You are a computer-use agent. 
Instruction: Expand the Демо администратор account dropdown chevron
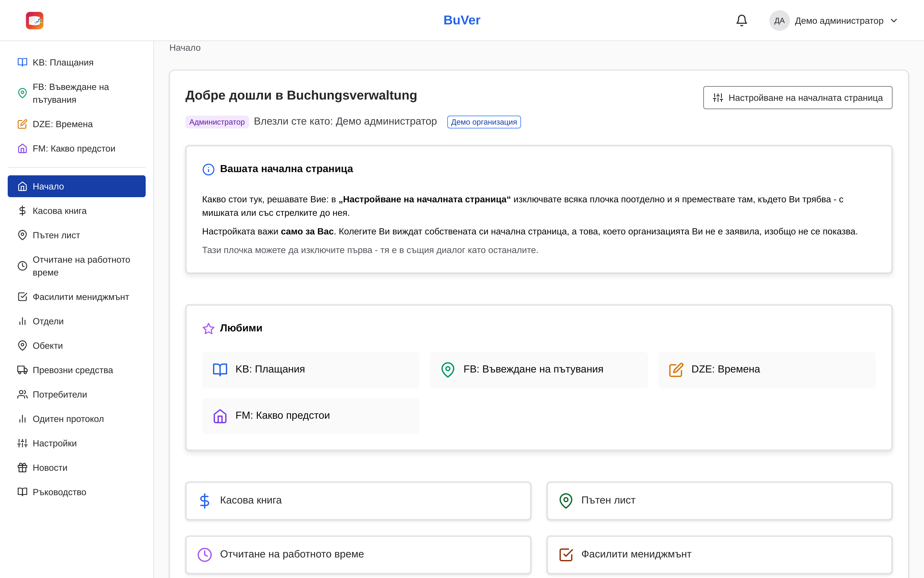point(894,21)
